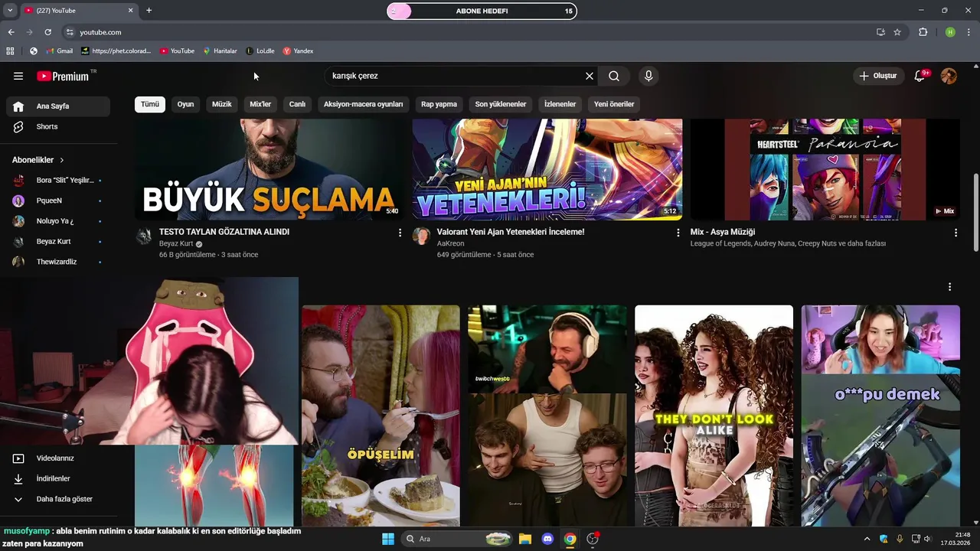Click the Windows taskbar Ara search box
980x551 pixels.
456,539
